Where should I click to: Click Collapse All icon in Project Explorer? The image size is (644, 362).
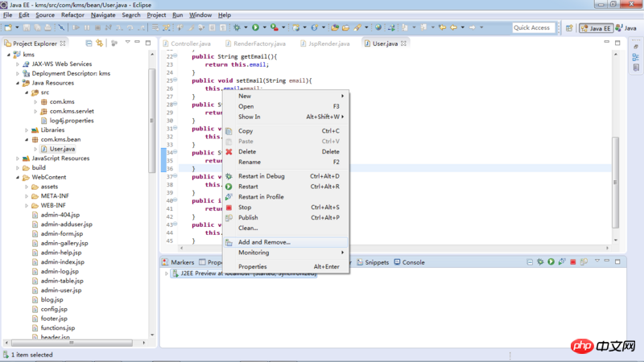click(x=88, y=43)
